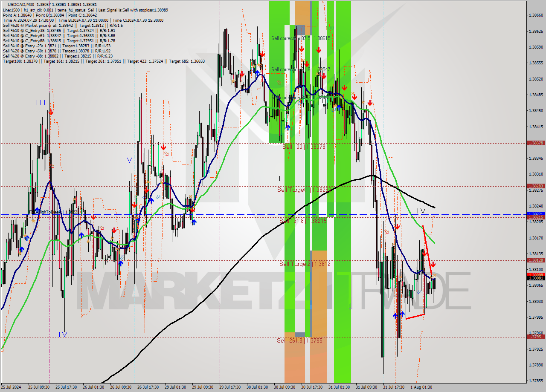Click the red 1.38378 price tag

click(x=536, y=143)
